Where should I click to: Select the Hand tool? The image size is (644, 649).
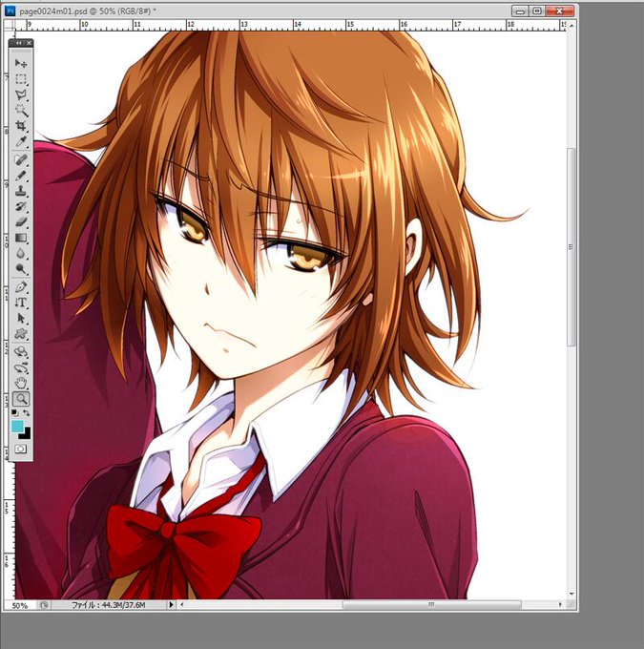tap(21, 383)
